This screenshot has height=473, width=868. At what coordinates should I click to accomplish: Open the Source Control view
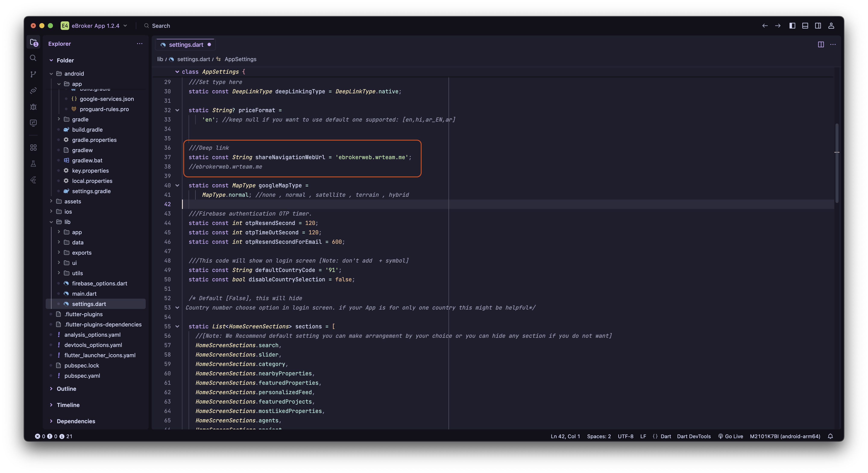(x=33, y=74)
